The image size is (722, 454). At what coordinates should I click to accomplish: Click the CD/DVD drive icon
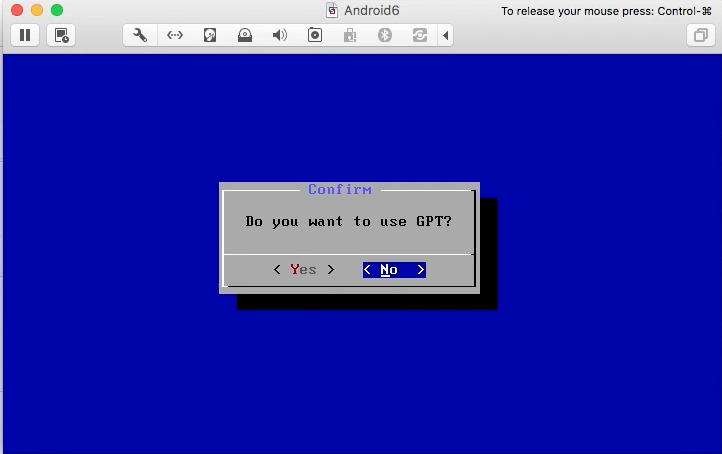click(245, 35)
